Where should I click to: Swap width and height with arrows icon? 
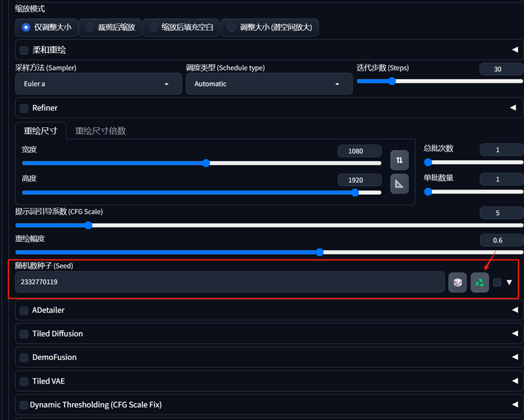pyautogui.click(x=399, y=160)
